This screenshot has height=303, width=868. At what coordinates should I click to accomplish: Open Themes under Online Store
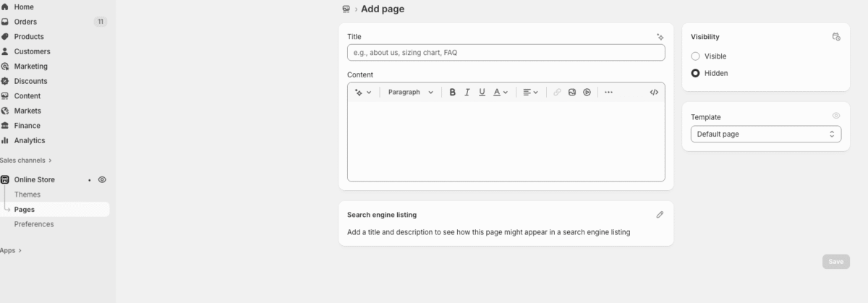[x=27, y=195]
